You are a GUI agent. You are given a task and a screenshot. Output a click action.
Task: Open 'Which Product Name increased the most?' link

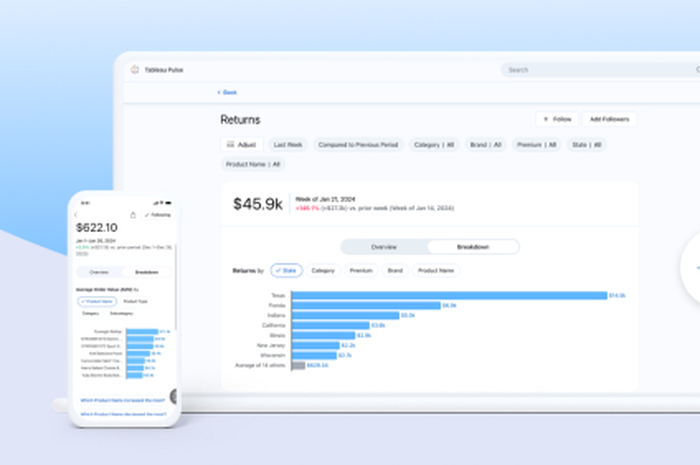pyautogui.click(x=123, y=400)
